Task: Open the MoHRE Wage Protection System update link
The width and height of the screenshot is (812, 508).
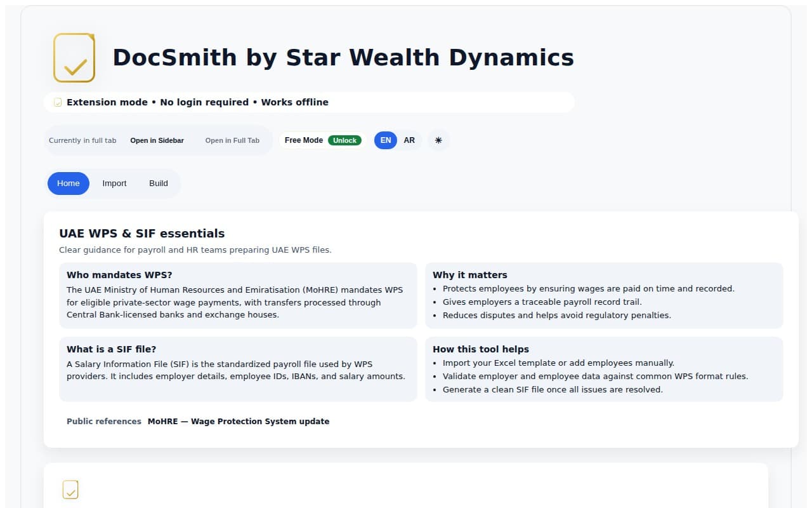Action: click(238, 421)
